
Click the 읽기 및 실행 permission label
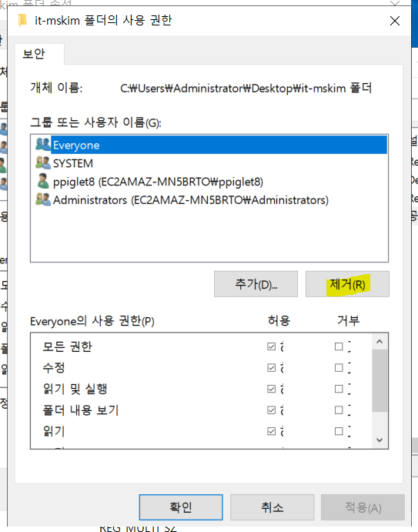click(75, 389)
